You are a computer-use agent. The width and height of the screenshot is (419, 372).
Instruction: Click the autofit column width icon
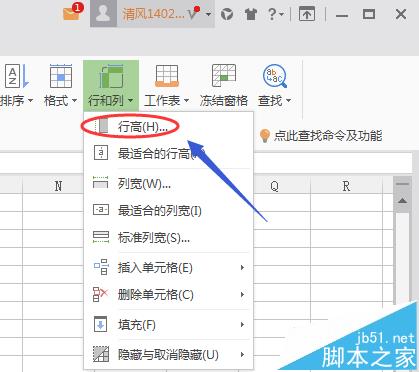click(x=101, y=210)
